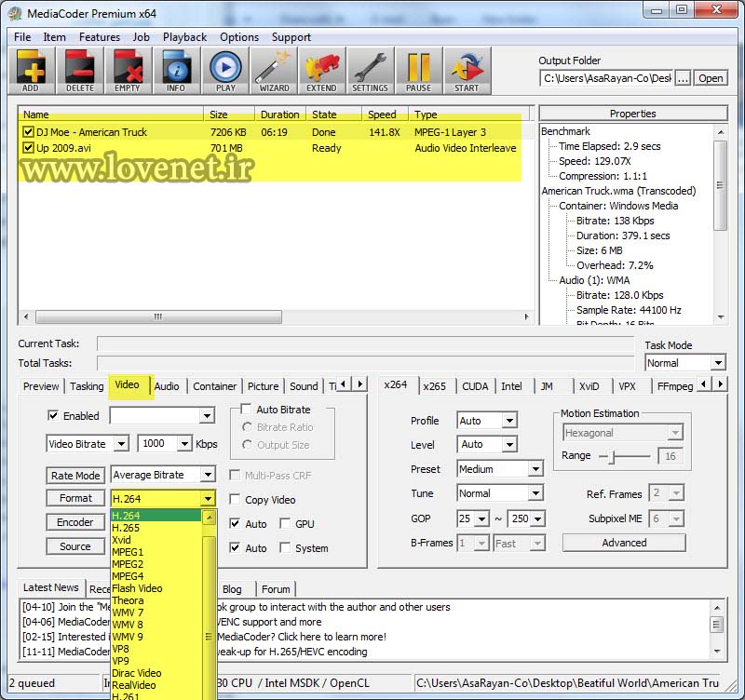Open the Options menu

239,37
